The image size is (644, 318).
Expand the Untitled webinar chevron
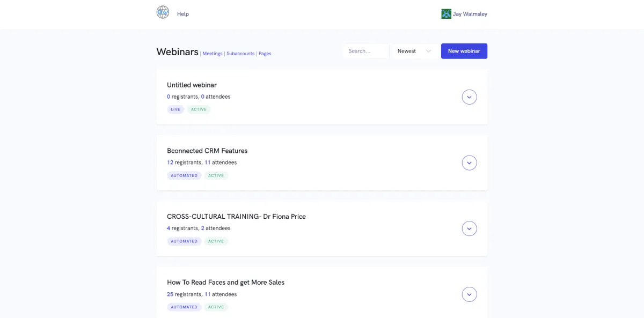tap(470, 97)
